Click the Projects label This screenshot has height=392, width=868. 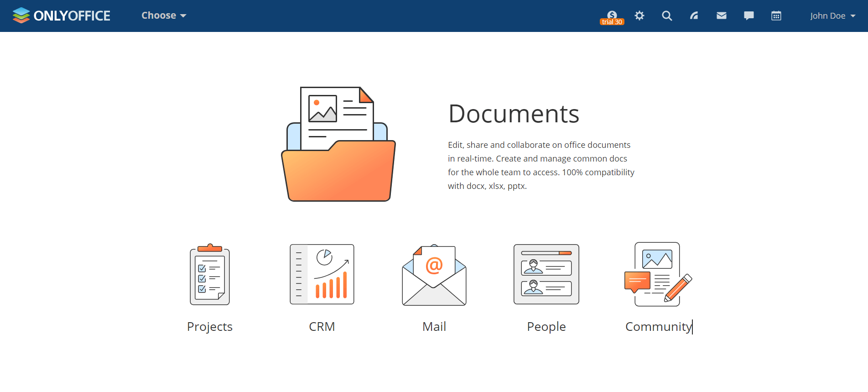[x=210, y=327]
